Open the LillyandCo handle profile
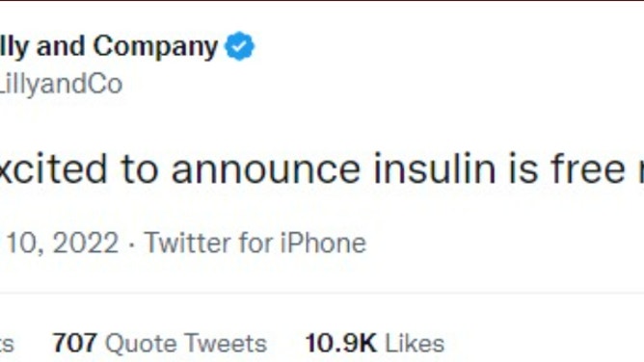This screenshot has height=362, width=644. [61, 85]
